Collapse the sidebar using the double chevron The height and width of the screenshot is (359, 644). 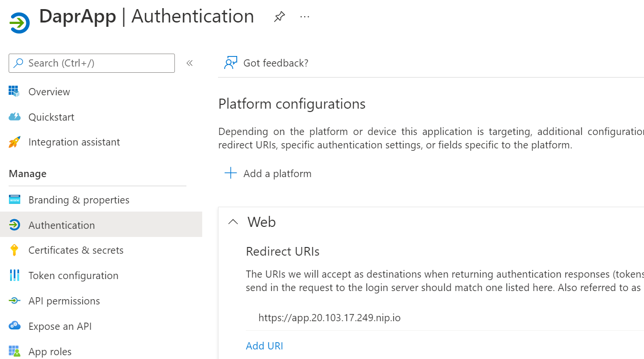click(x=189, y=63)
